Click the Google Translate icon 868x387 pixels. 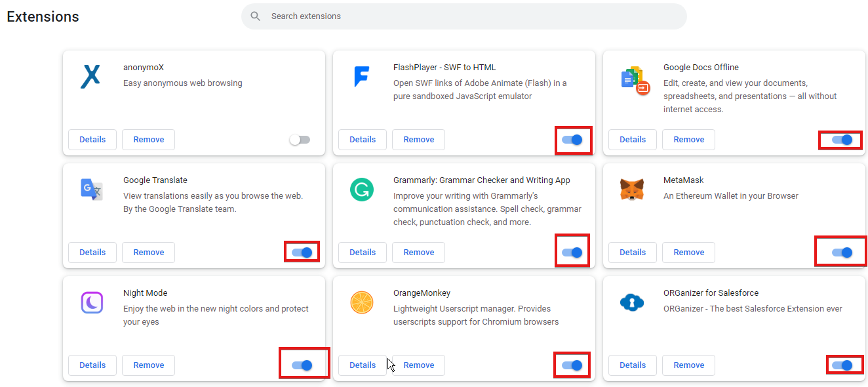pos(91,189)
